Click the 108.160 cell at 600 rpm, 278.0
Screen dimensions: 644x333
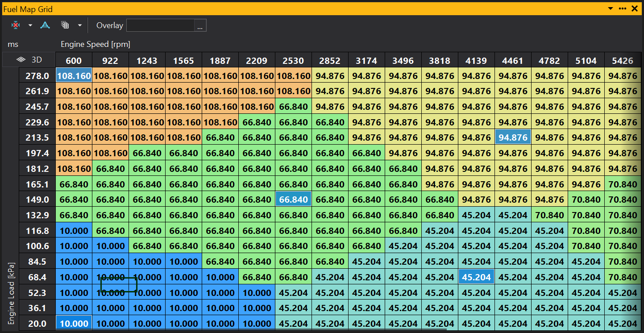74,76
